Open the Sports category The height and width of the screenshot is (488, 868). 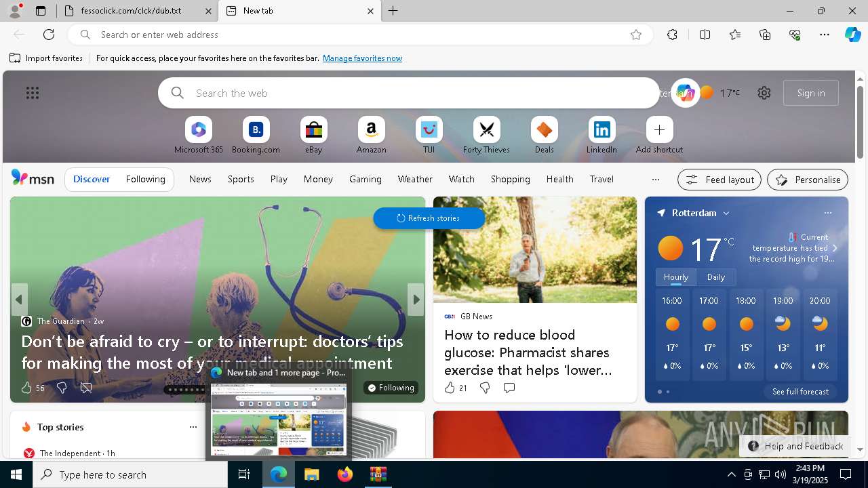click(x=241, y=179)
